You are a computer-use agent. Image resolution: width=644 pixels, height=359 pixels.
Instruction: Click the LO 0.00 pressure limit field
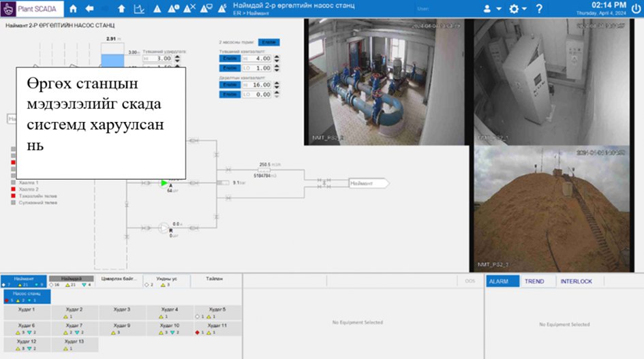click(257, 94)
